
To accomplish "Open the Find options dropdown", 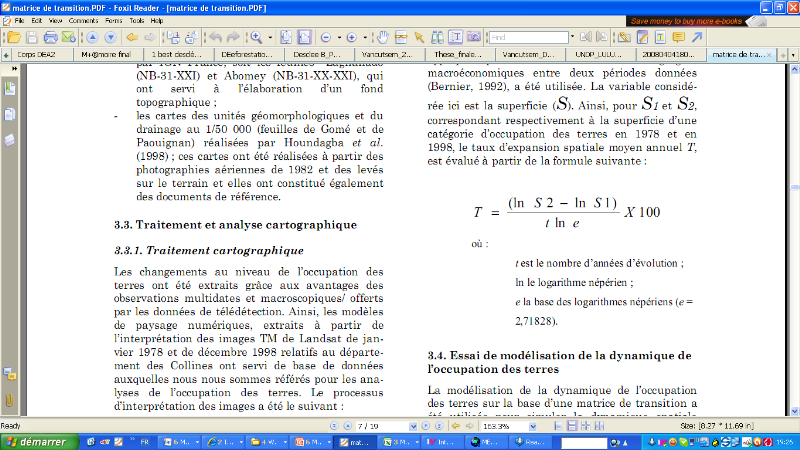I will point(572,37).
